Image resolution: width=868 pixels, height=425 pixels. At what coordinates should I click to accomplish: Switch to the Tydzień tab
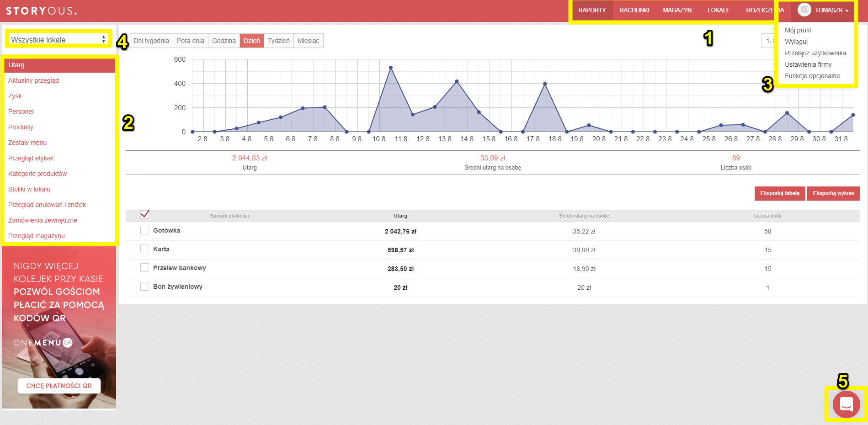(279, 41)
